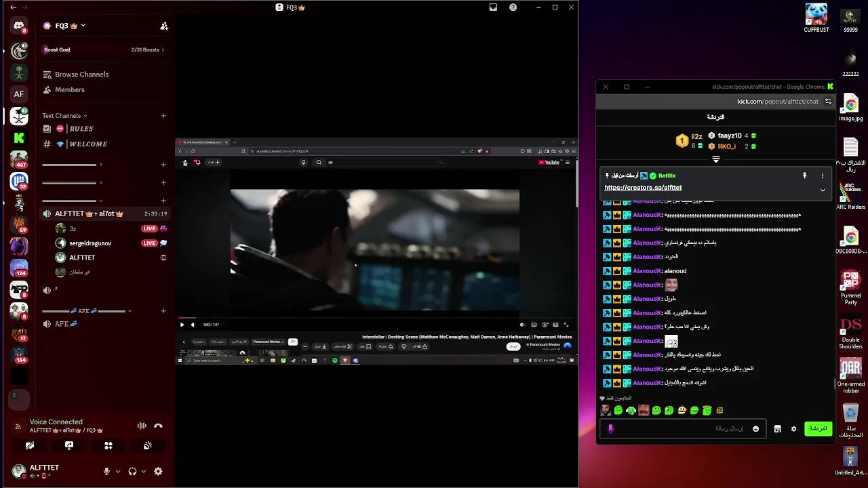Open headphone output options dropdown
Screen dimensions: 868x488
pyautogui.click(x=143, y=471)
